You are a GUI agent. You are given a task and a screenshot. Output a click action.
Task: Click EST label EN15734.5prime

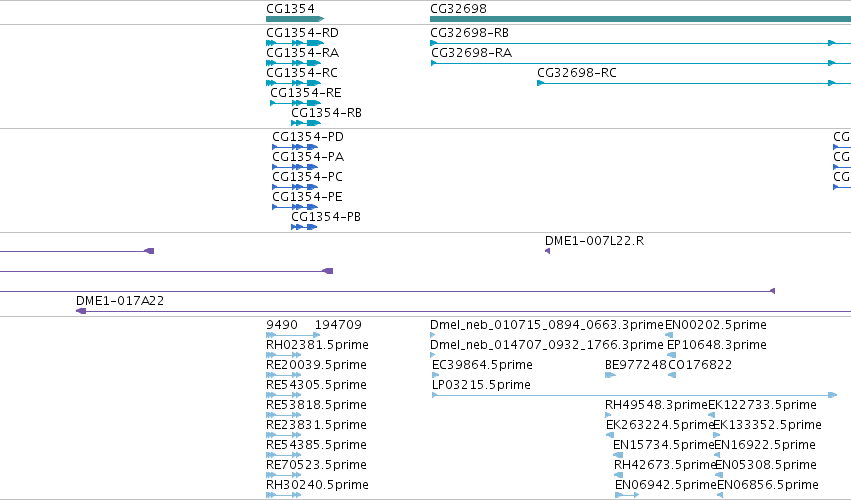663,445
